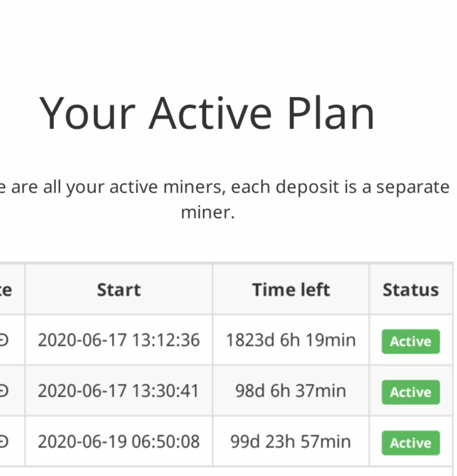This screenshot has height=476, width=457.
Task: Click the 'each deposit is a separate' description line
Action: pos(340,187)
